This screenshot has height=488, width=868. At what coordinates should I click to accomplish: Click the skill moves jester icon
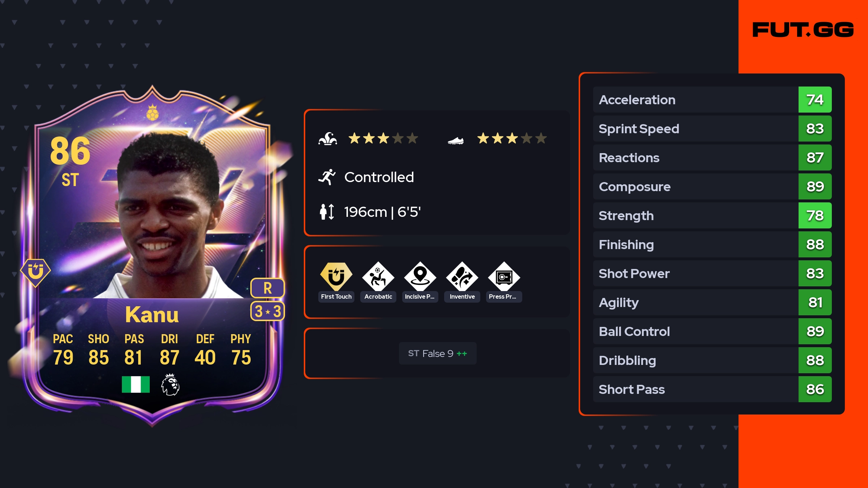pos(328,139)
